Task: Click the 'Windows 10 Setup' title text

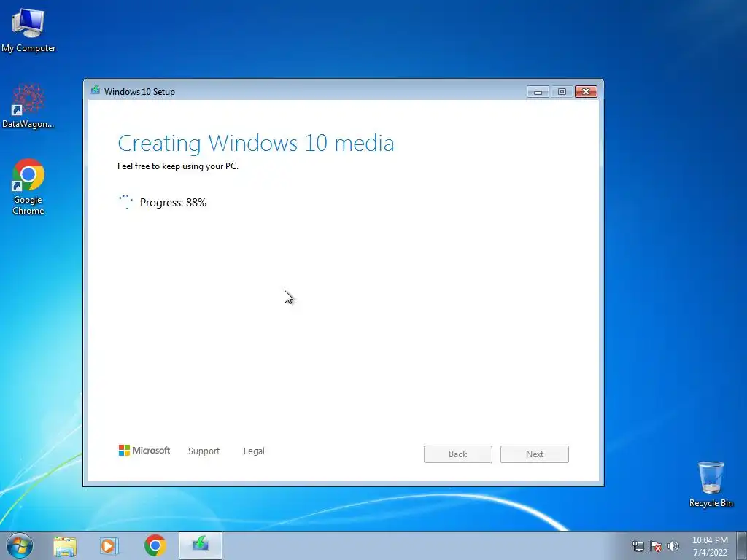Action: [x=139, y=91]
